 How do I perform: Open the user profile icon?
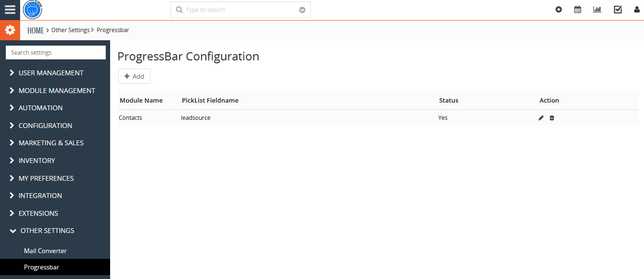pyautogui.click(x=637, y=10)
